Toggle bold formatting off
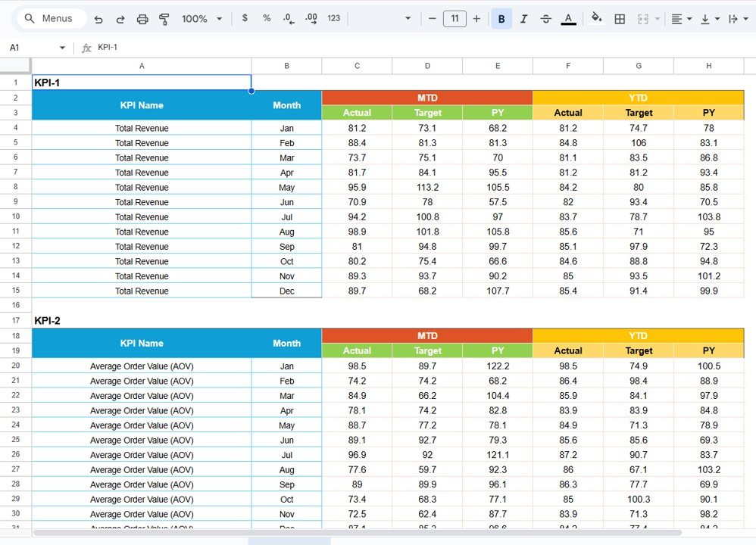The width and height of the screenshot is (756, 545). 501,19
